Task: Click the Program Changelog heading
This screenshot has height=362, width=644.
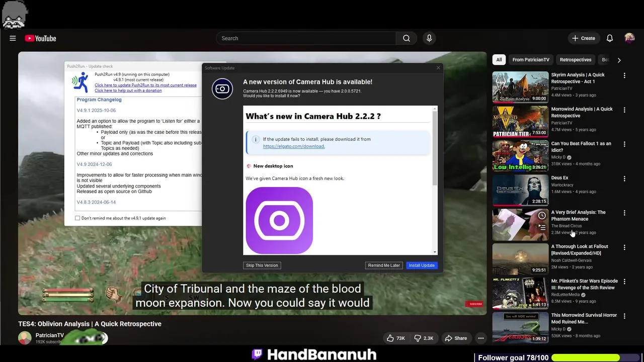Action: 99,100
